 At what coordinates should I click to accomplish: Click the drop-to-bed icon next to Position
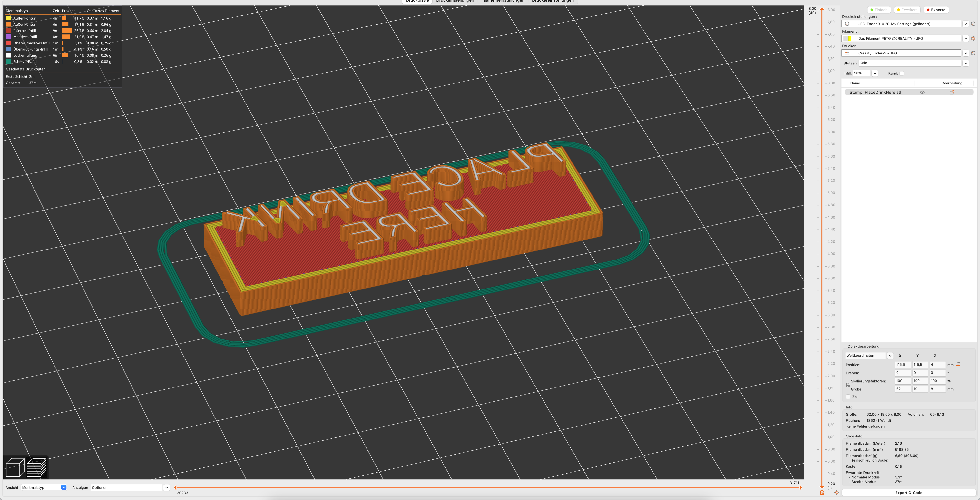pos(958,364)
